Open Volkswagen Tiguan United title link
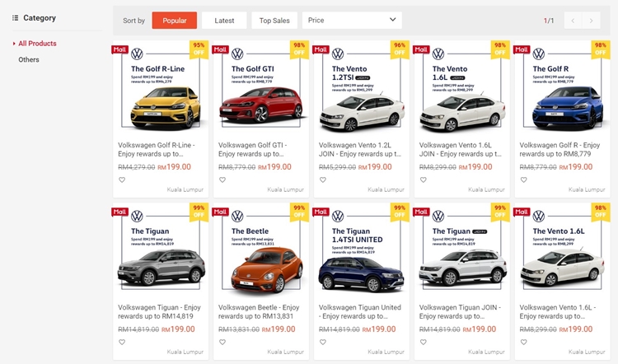This screenshot has width=618, height=364. coord(360,311)
